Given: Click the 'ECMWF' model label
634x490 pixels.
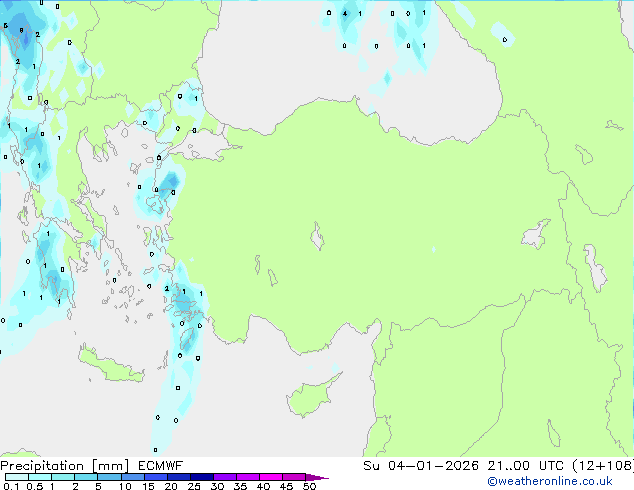Looking at the screenshot, I should tap(161, 466).
